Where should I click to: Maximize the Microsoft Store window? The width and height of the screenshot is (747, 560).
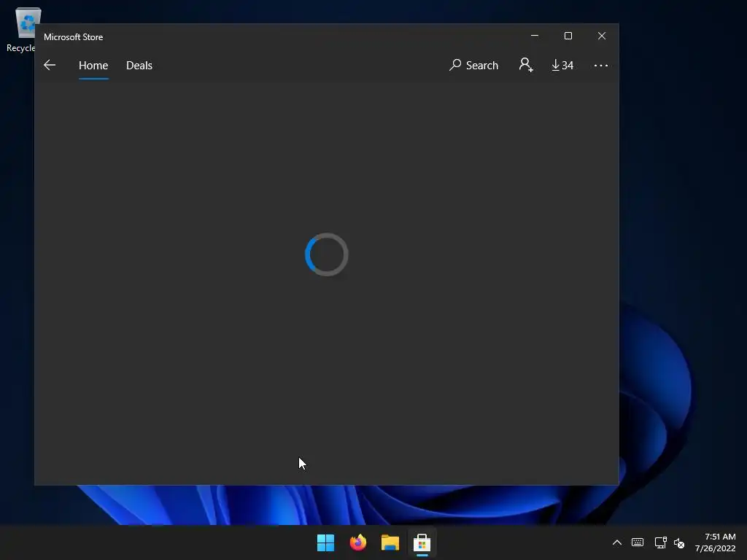coord(568,36)
